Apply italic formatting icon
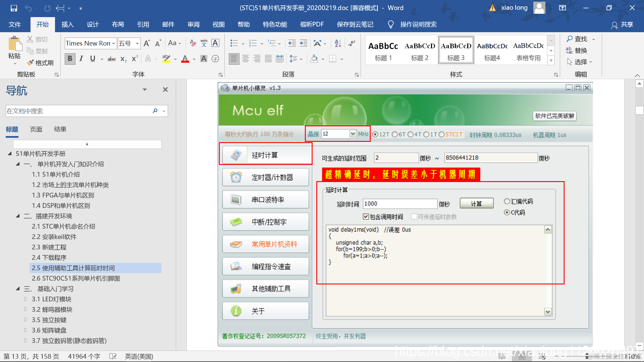The width and height of the screenshot is (644, 362). [x=81, y=59]
